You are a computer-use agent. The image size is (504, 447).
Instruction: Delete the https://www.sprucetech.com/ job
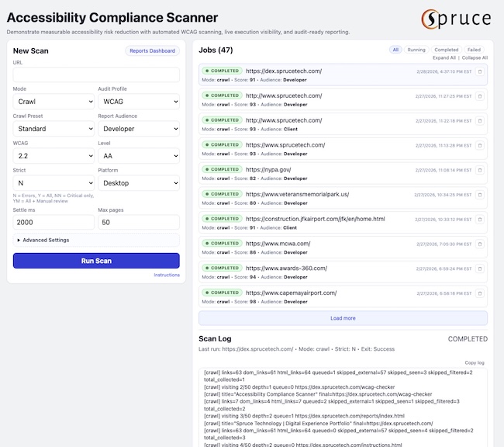point(479,145)
